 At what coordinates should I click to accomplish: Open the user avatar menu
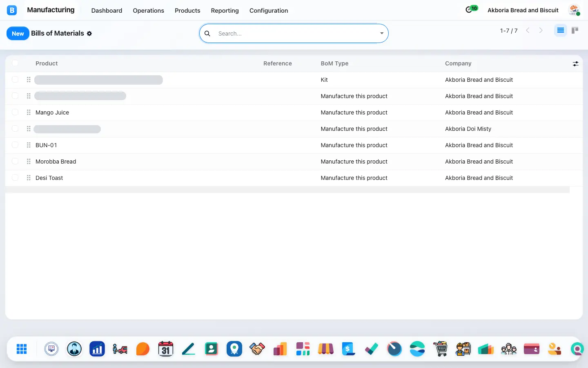pyautogui.click(x=574, y=10)
